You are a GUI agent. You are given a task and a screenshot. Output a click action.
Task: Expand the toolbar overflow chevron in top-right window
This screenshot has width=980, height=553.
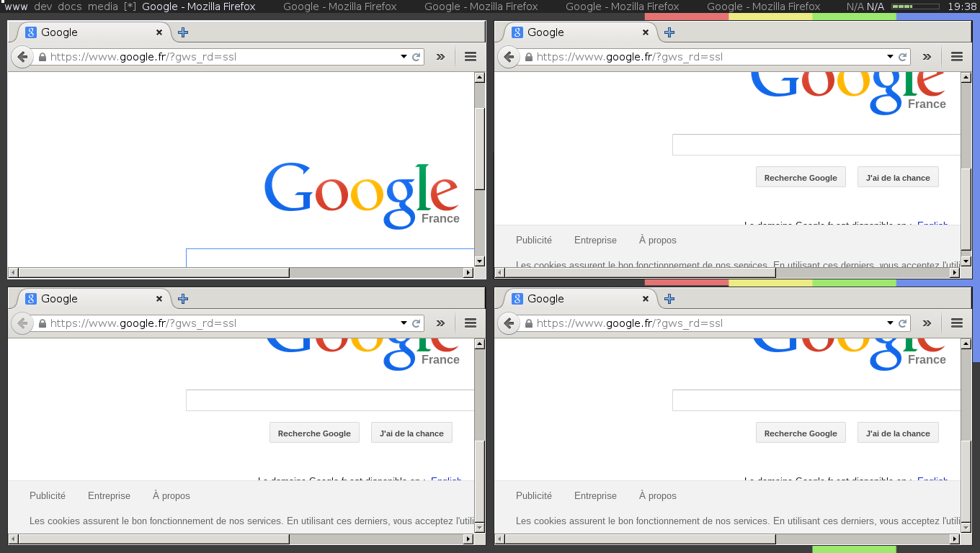pyautogui.click(x=927, y=57)
